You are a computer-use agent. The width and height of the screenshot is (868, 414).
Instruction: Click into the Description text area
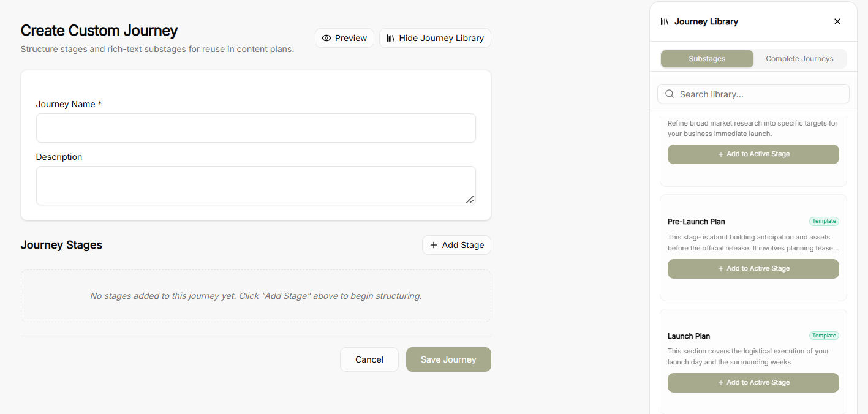click(x=256, y=186)
